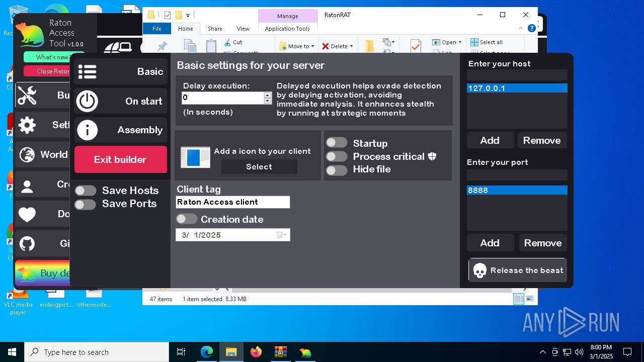Open WinRAR from the taskbar

280,352
